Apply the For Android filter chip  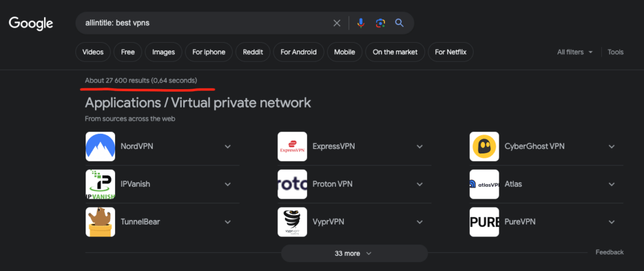[299, 52]
